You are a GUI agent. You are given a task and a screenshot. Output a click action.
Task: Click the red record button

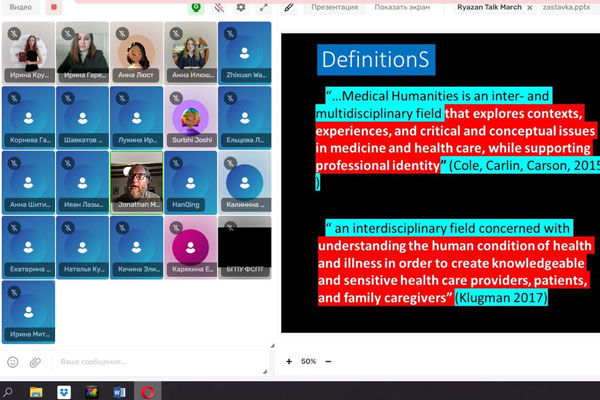pos(54,7)
